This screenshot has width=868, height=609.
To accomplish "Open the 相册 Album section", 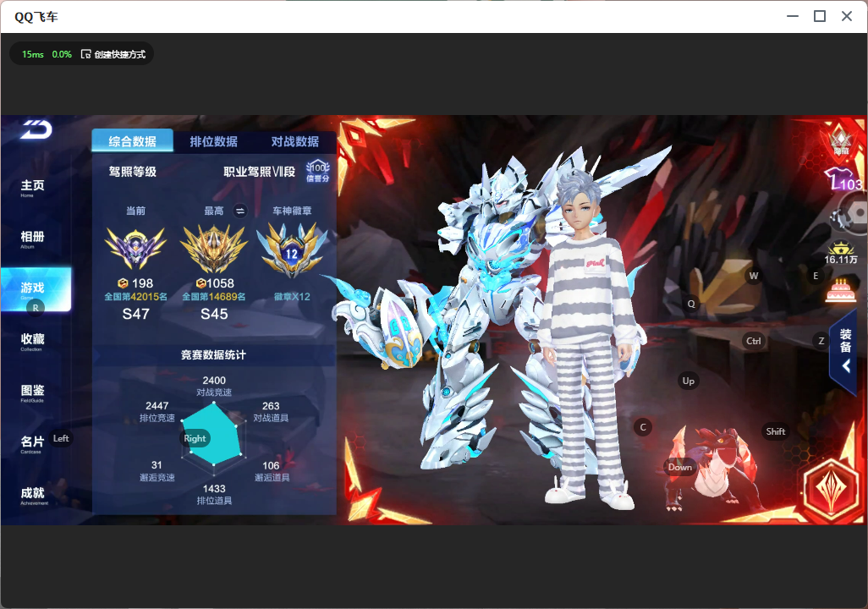I will coord(32,239).
